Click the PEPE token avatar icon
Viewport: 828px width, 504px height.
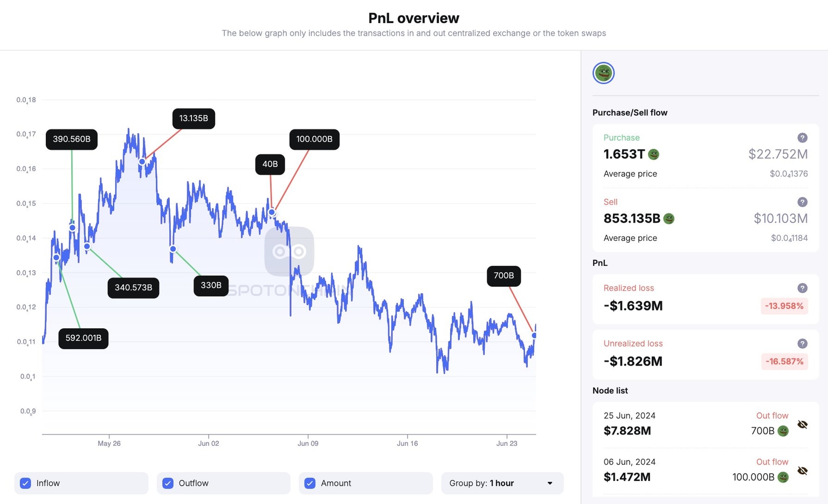point(603,73)
